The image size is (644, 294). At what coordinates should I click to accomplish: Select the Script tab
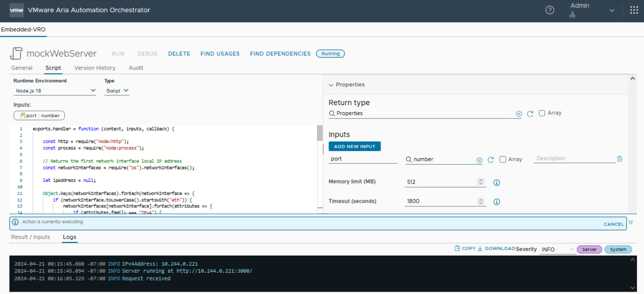click(x=53, y=68)
